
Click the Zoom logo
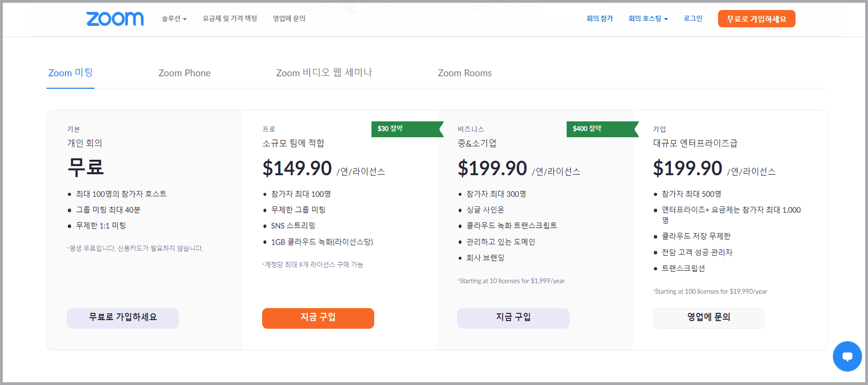(x=115, y=19)
